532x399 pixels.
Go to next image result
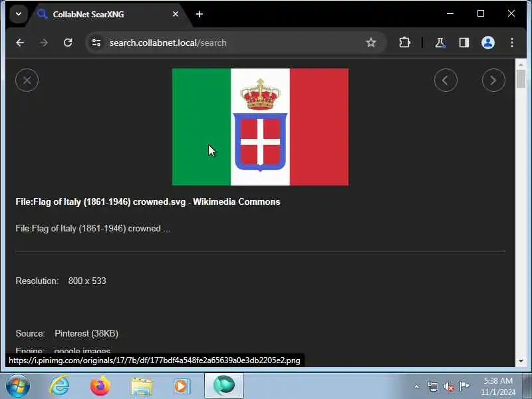493,80
